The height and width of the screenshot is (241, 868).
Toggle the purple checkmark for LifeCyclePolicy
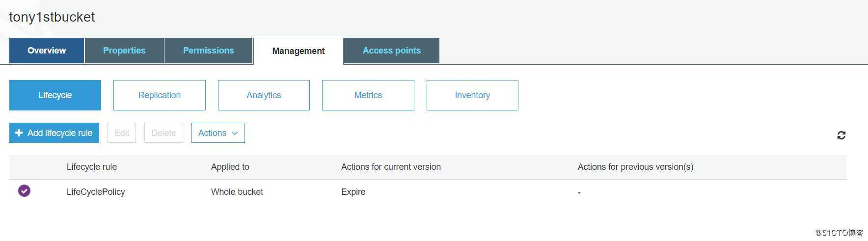[24, 190]
